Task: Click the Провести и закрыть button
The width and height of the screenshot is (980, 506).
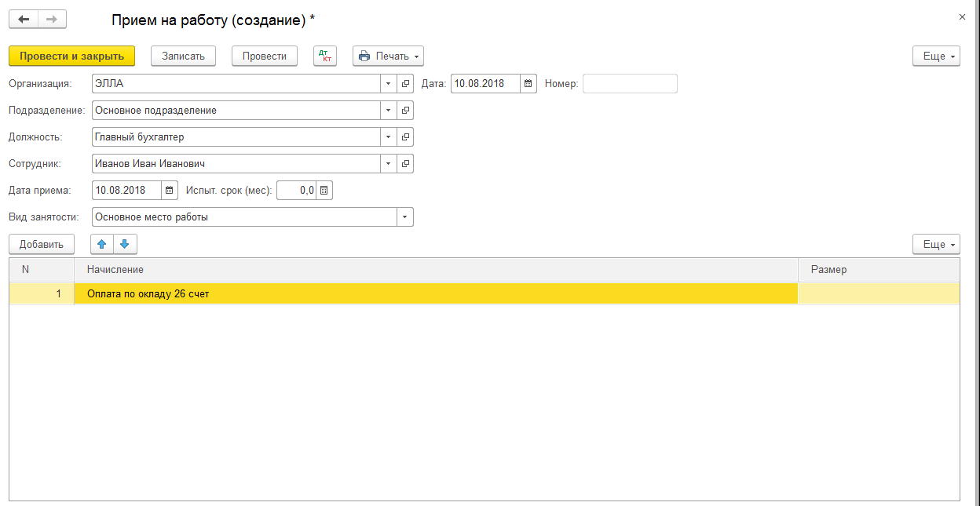Action: 72,56
